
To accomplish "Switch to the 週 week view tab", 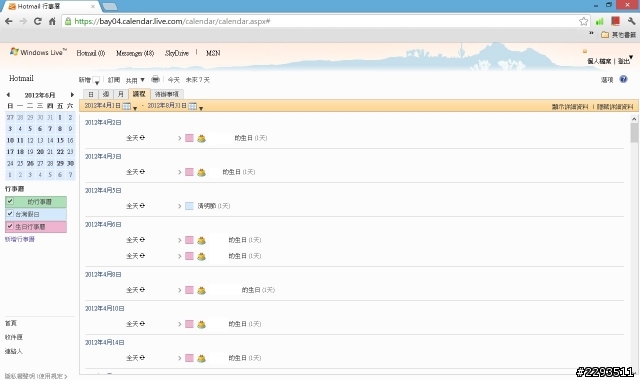I will [106, 94].
